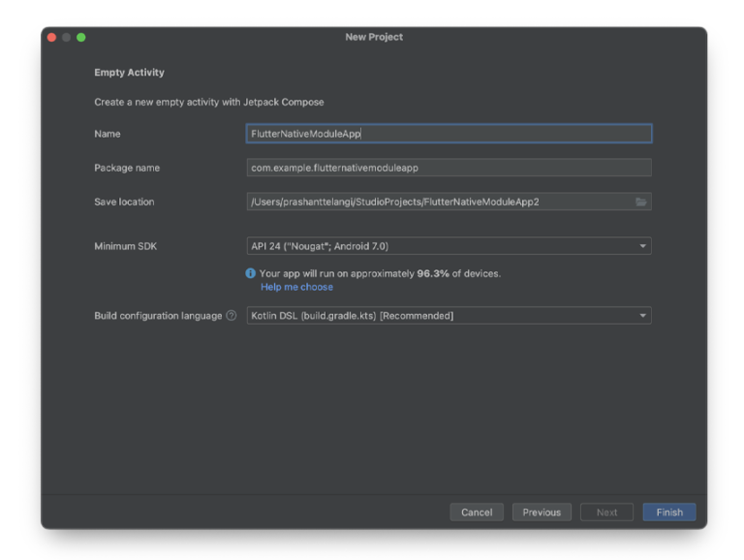
Task: Click the Cancel button
Action: [477, 513]
